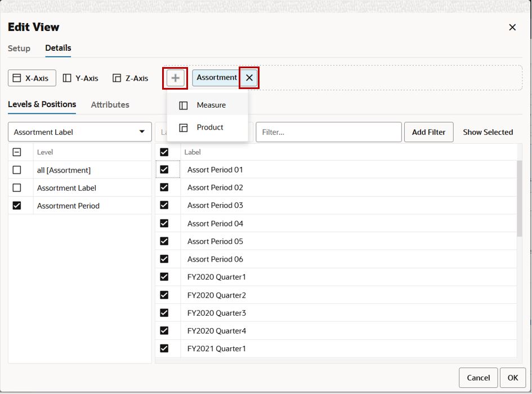Viewport: 532px width, 394px height.
Task: Click the X-Axis layout icon
Action: point(17,78)
